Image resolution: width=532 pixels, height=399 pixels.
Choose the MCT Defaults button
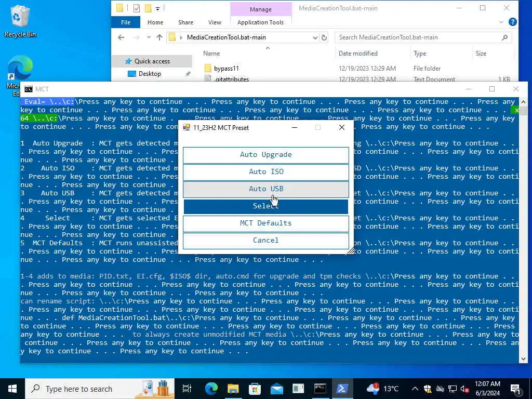(x=265, y=223)
